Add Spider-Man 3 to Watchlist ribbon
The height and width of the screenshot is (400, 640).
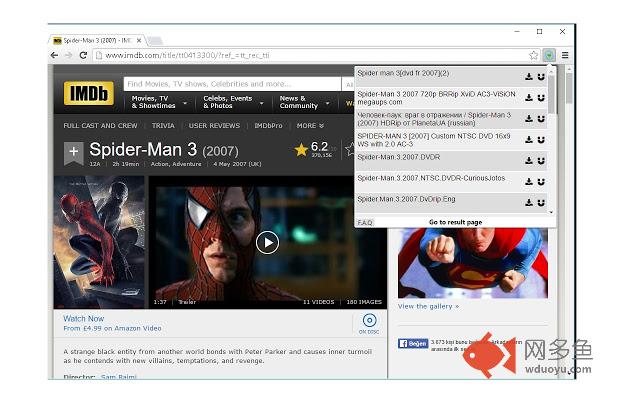coord(73,153)
